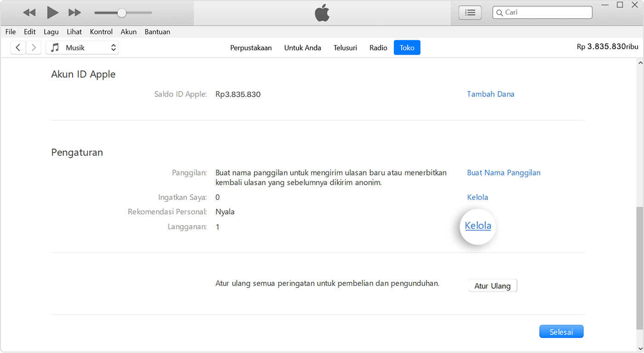This screenshot has height=353, width=644.
Task: Click the Tambah Dana link
Action: (x=491, y=94)
